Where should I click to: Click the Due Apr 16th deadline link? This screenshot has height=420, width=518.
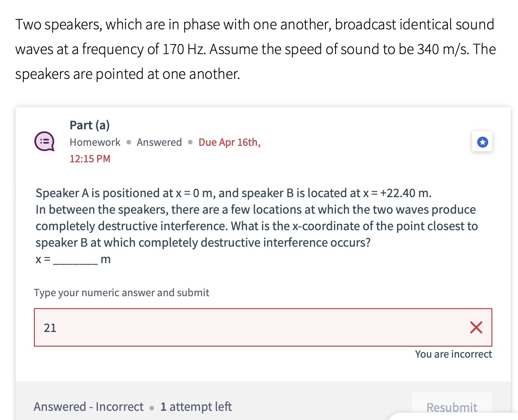(x=229, y=142)
